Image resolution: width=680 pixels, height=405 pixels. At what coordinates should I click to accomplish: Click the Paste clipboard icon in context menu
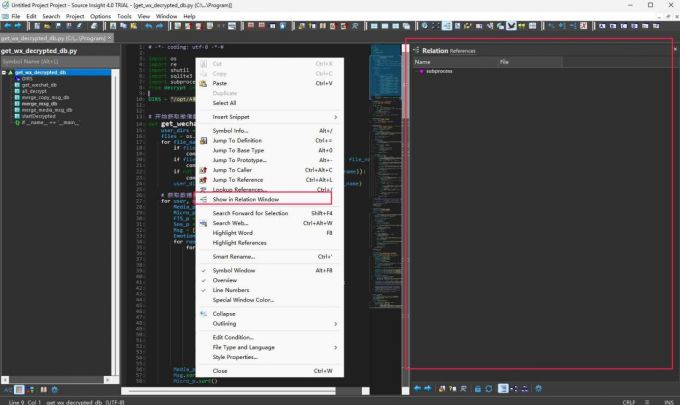203,83
